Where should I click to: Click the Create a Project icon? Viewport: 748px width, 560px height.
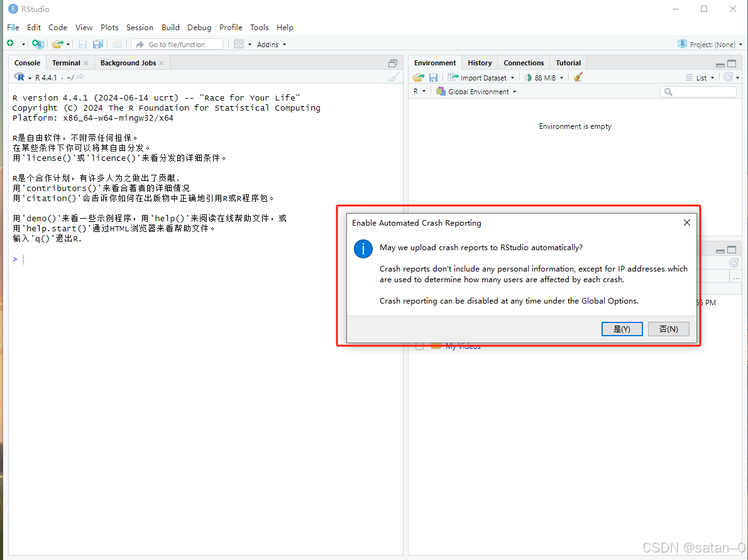[38, 44]
